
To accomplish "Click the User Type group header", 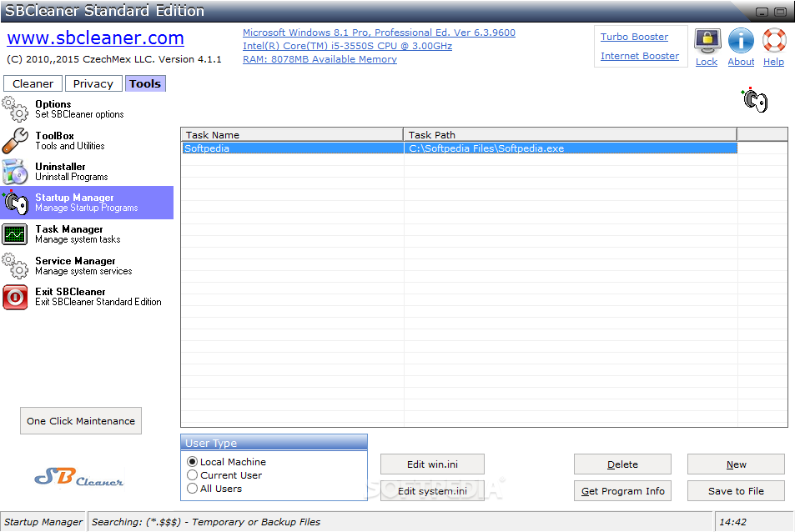I will (x=274, y=443).
